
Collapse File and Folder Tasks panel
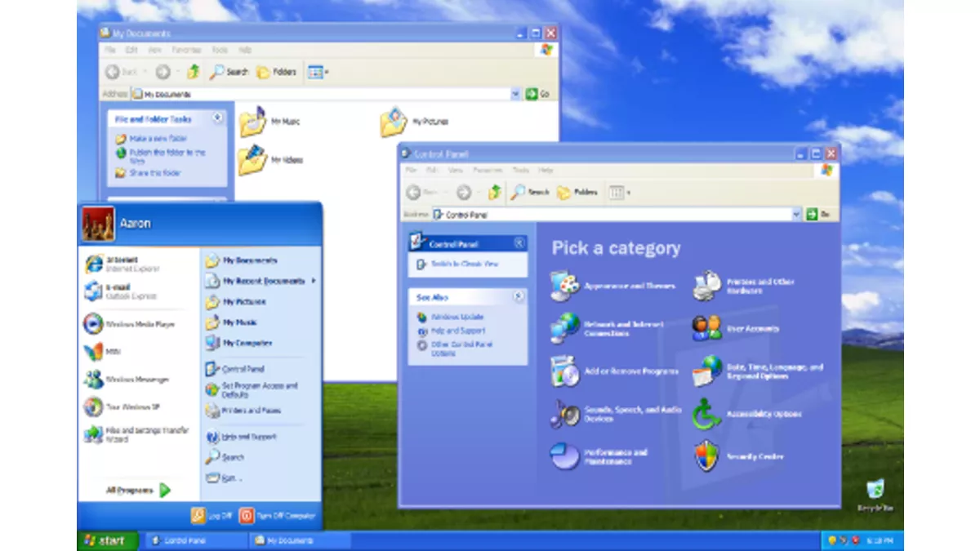[x=218, y=118]
